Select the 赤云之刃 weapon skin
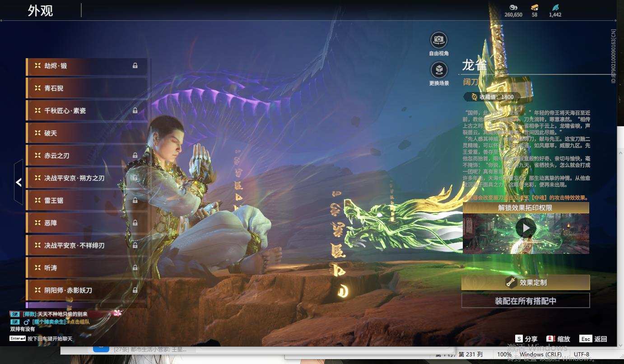624x364 pixels. [87, 156]
